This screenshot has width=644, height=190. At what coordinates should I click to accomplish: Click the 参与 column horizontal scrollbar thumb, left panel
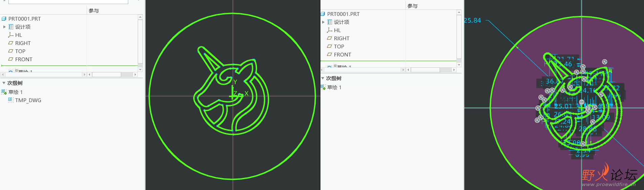(106, 74)
